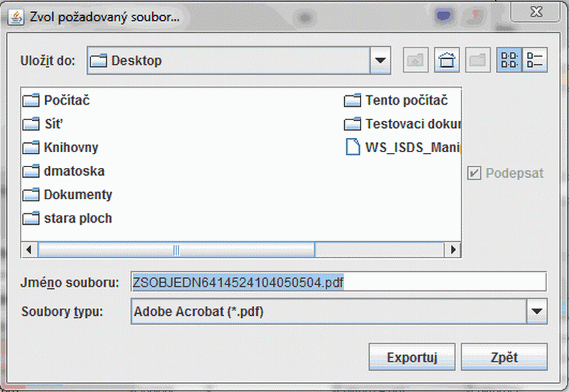Click the Knihovny folder icon
569x392 pixels.
tap(31, 147)
